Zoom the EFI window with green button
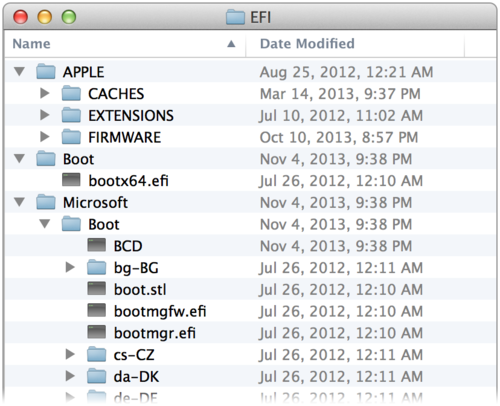Screen dimensions: 500x406 69,17
